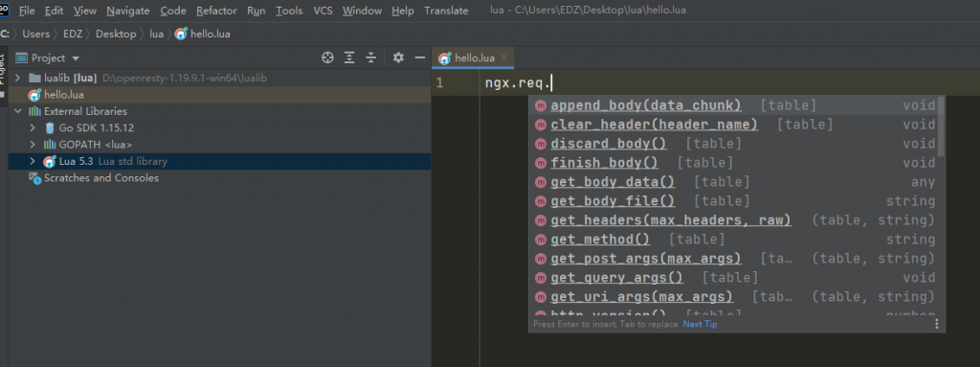Open completion popup options (three dots)
Image resolution: width=980 pixels, height=367 pixels.
(x=936, y=324)
